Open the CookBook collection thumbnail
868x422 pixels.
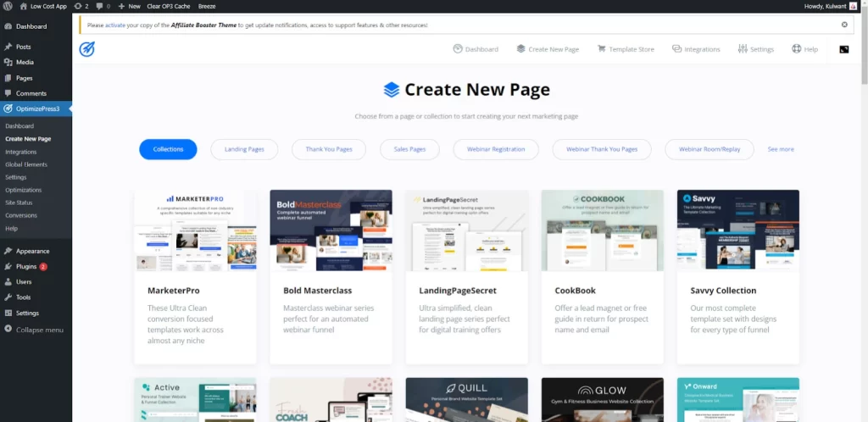click(603, 230)
